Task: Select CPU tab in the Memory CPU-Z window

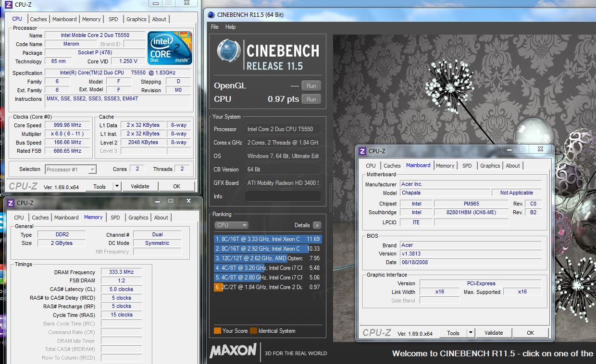Action: click(19, 218)
